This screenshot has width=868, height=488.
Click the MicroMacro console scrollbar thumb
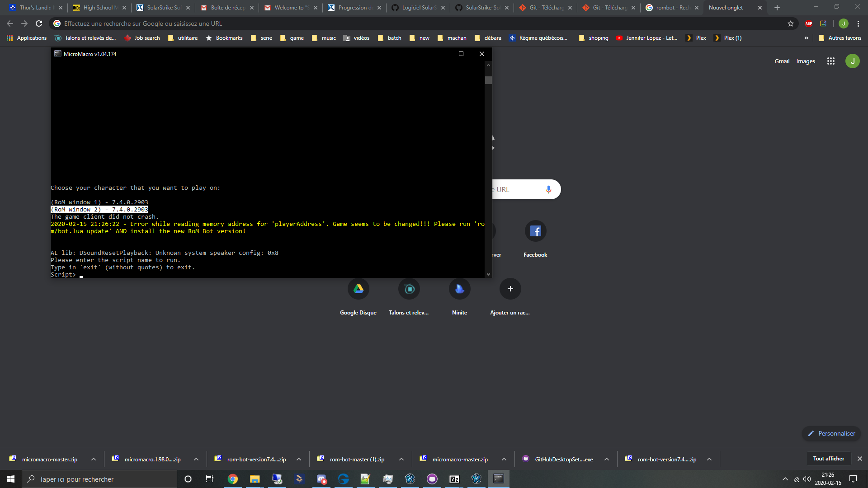488,80
